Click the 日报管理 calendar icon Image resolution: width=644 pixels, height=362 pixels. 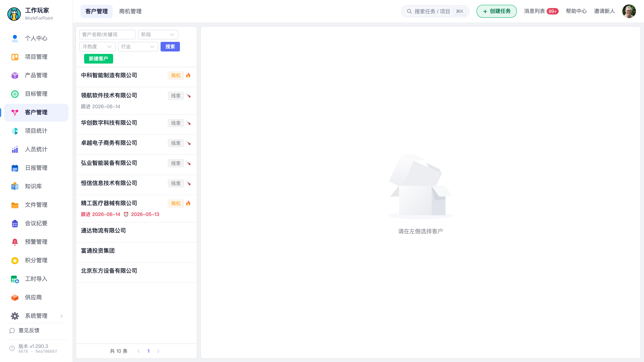(15, 168)
